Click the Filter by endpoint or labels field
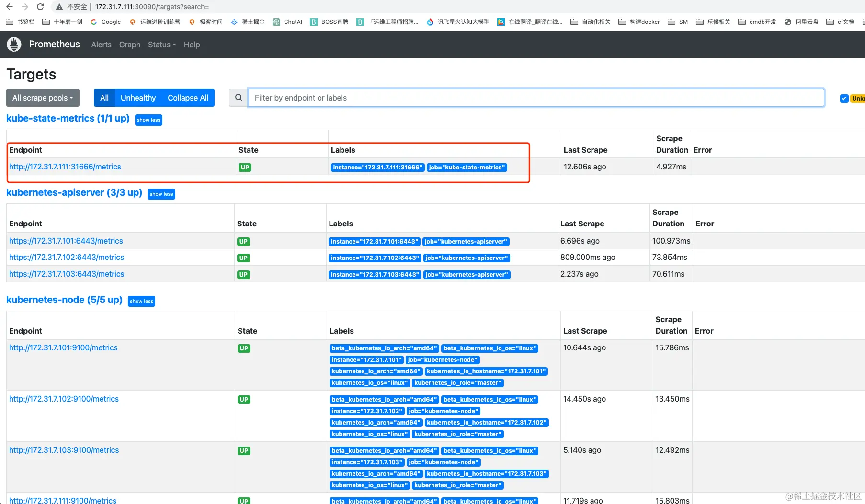865x504 pixels. [536, 98]
